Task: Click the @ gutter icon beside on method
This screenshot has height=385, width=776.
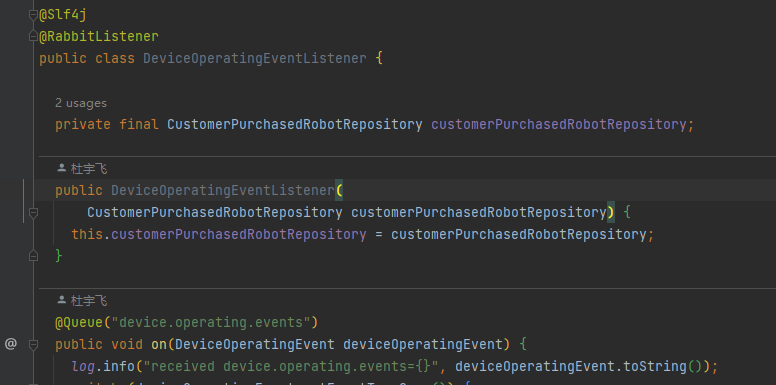Action: point(11,343)
